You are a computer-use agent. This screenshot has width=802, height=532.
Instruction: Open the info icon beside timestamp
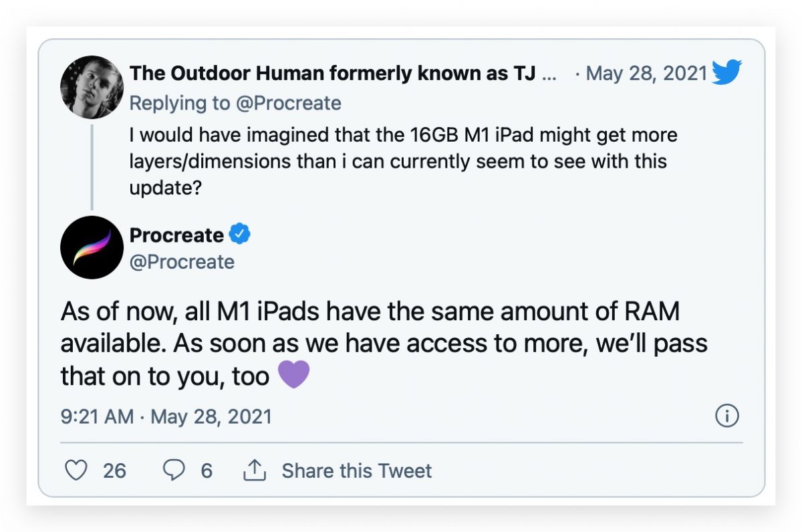pos(726,416)
